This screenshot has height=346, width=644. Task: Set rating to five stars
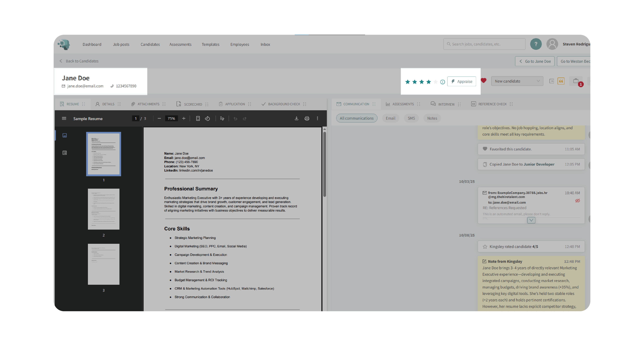pyautogui.click(x=436, y=82)
